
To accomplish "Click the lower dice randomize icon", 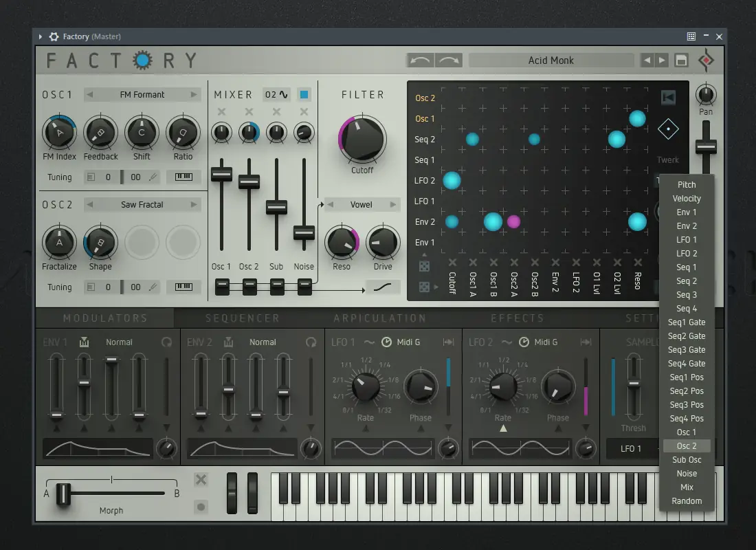I will pos(424,287).
